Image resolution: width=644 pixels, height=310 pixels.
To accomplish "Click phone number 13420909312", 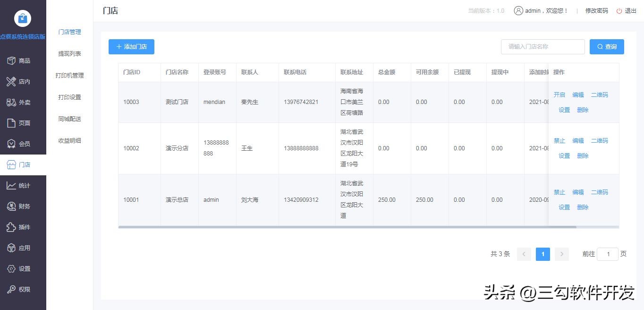I will click(x=301, y=200).
